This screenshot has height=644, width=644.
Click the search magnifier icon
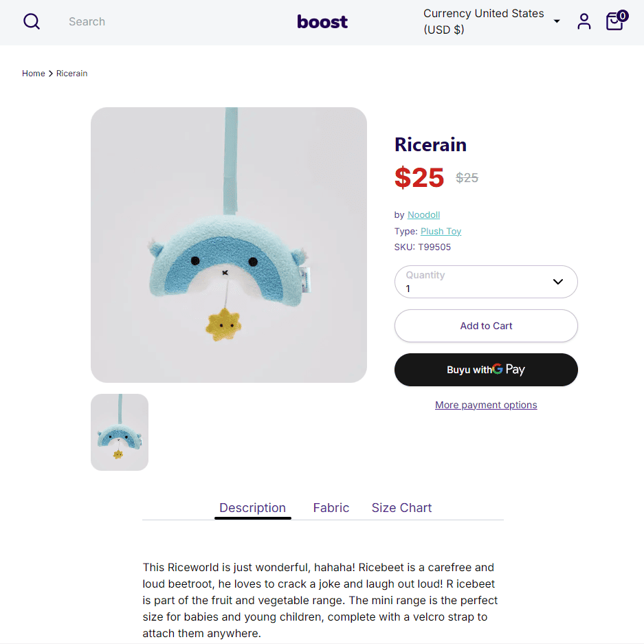32,21
